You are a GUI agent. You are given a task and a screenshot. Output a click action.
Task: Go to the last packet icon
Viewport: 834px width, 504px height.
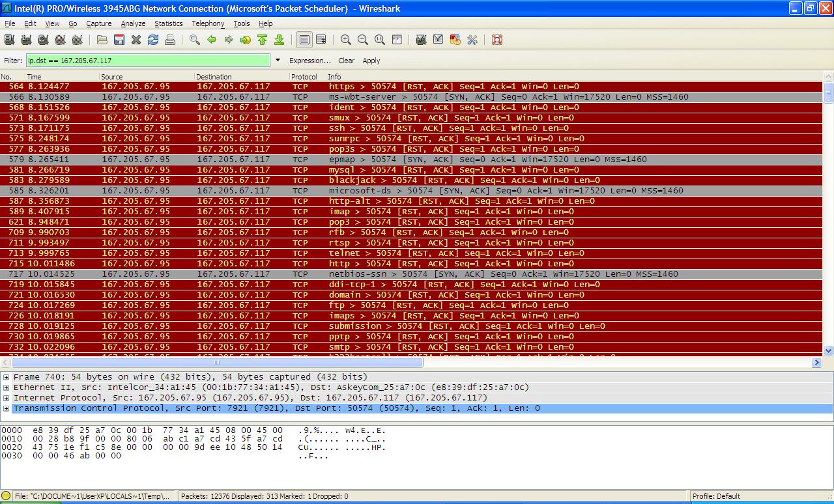click(x=279, y=40)
